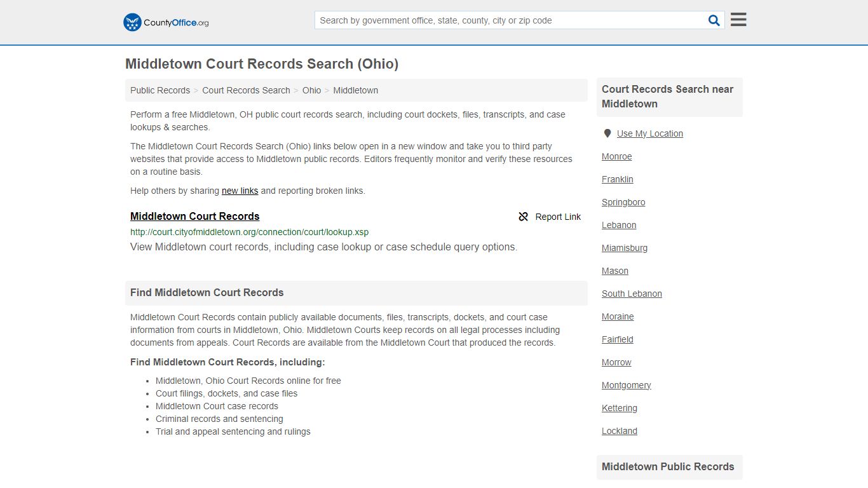This screenshot has width=868, height=488.
Task: Click 'Middletown, Ohio Court Records online for free'
Action: pos(248,381)
